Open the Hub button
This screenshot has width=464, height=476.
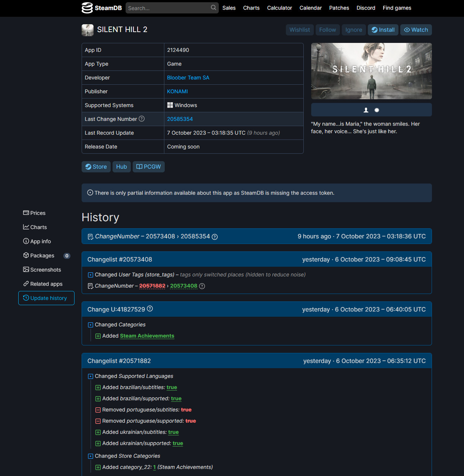tap(121, 167)
